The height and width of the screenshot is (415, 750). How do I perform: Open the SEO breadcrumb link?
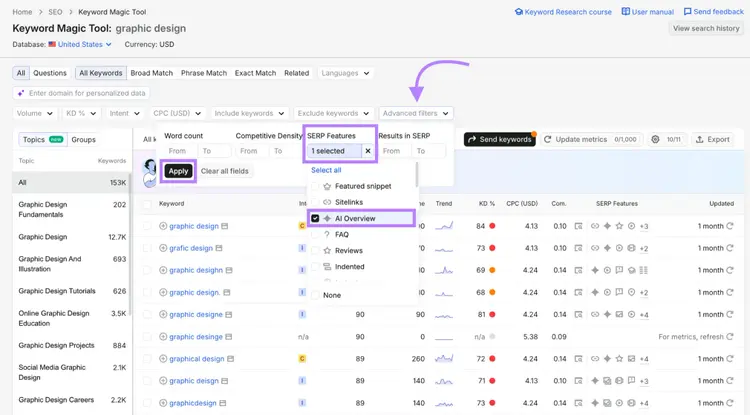tap(55, 12)
